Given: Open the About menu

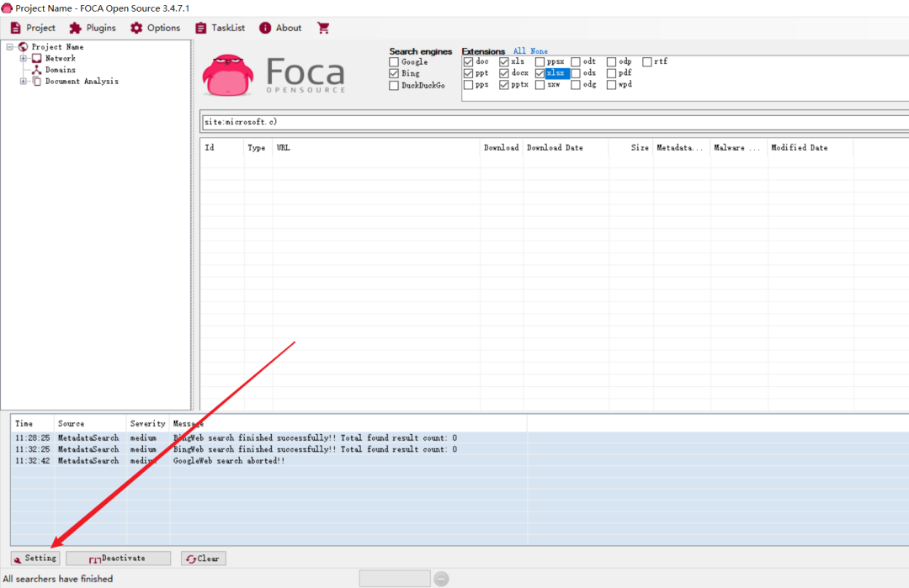Looking at the screenshot, I should (280, 28).
